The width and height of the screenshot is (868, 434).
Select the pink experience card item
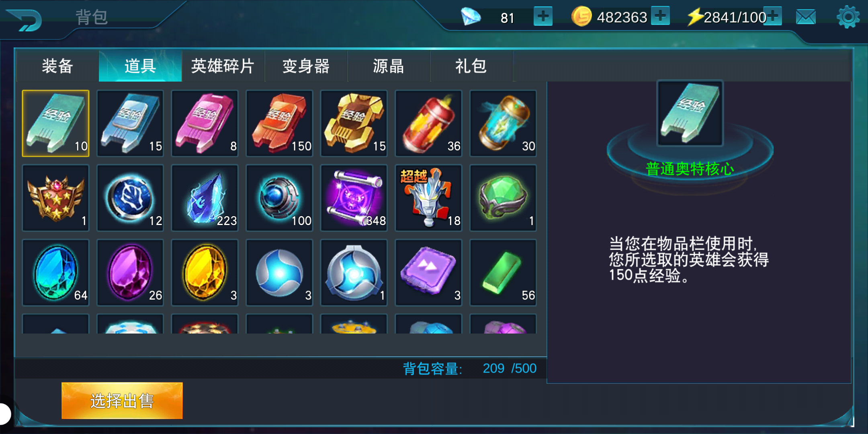click(x=205, y=123)
